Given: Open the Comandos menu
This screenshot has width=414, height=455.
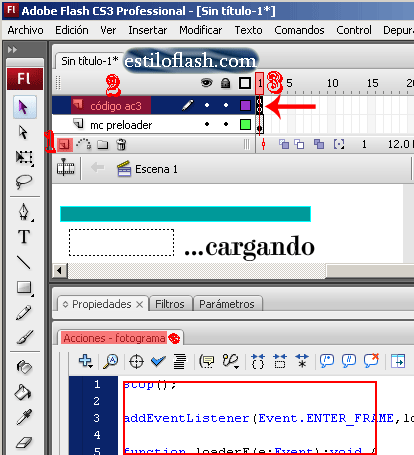Looking at the screenshot, I should [x=299, y=30].
